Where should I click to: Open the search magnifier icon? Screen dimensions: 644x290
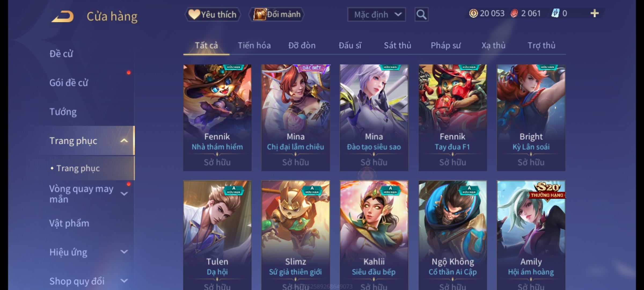coord(421,15)
